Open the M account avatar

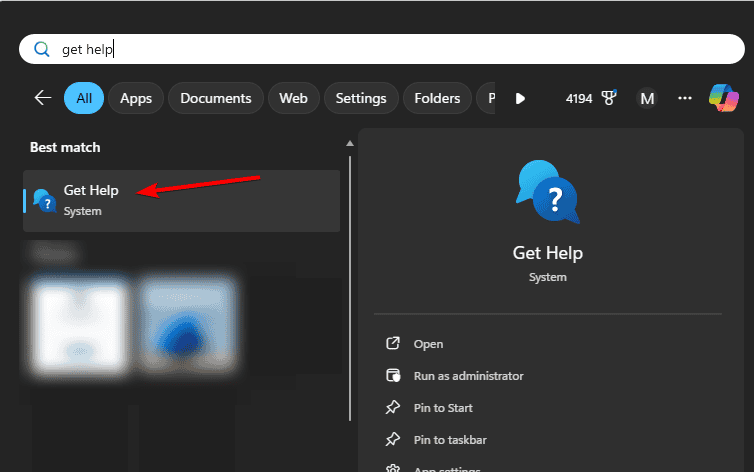click(647, 99)
